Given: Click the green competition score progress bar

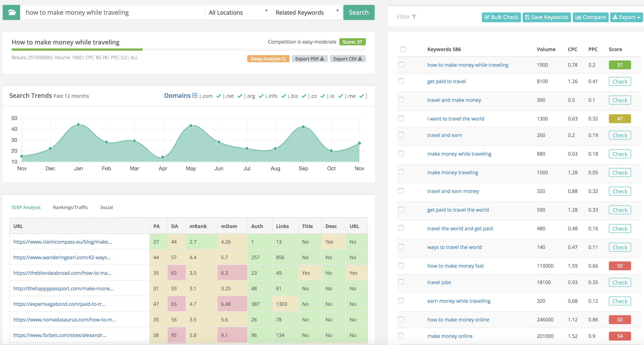Looking at the screenshot, I should click(x=77, y=50).
